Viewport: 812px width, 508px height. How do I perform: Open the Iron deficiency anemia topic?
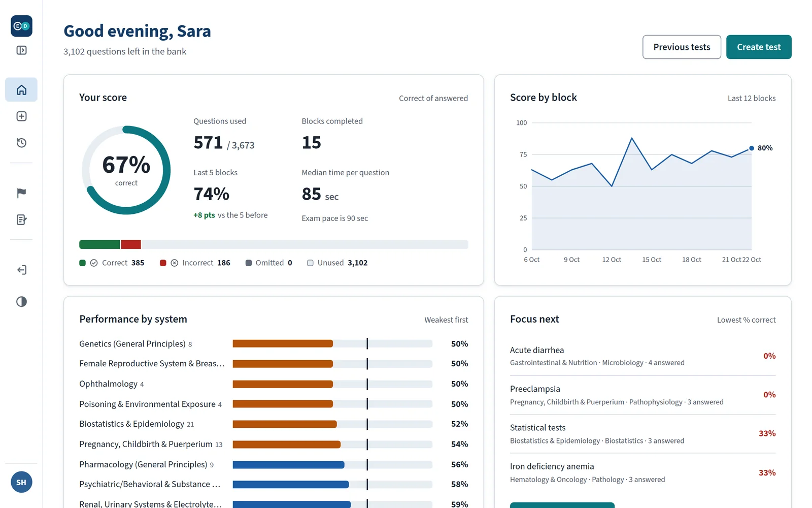click(642, 472)
